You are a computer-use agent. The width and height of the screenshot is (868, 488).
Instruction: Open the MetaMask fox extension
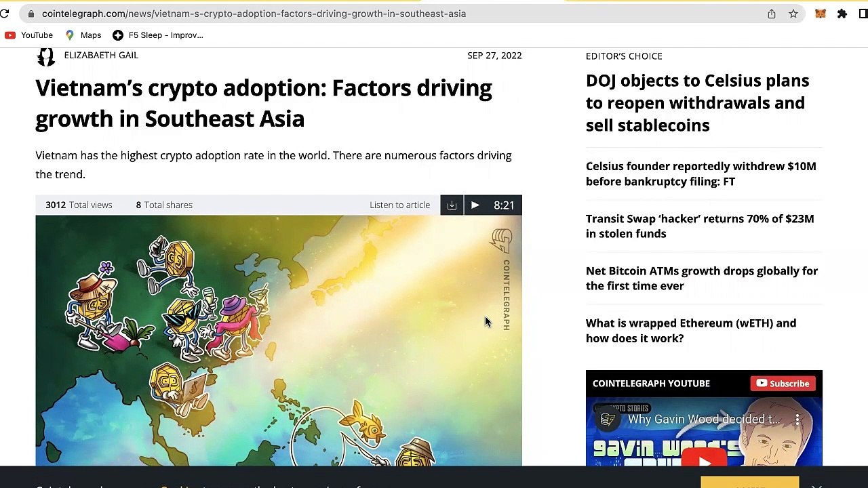[x=821, y=14]
